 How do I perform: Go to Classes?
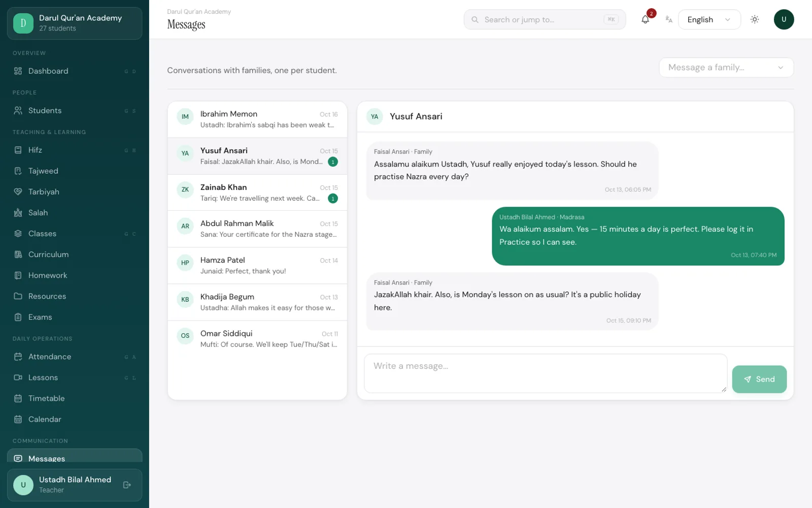point(75,234)
